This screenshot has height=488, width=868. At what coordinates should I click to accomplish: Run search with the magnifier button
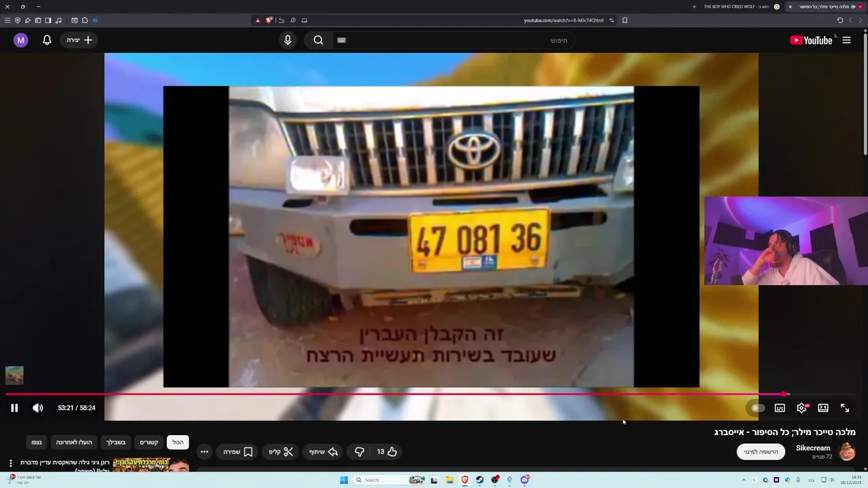tap(318, 40)
